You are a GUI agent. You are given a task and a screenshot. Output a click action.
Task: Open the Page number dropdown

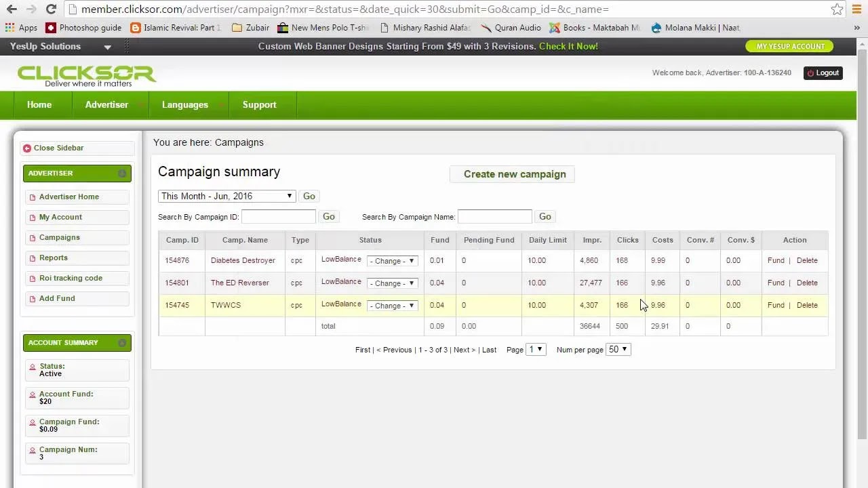[536, 349]
